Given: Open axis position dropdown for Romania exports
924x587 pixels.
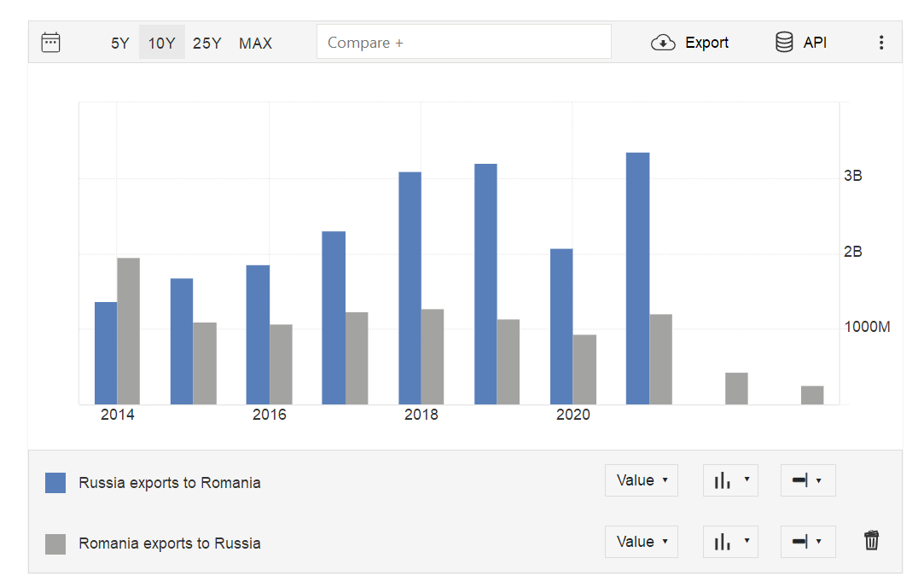Looking at the screenshot, I should (x=807, y=542).
